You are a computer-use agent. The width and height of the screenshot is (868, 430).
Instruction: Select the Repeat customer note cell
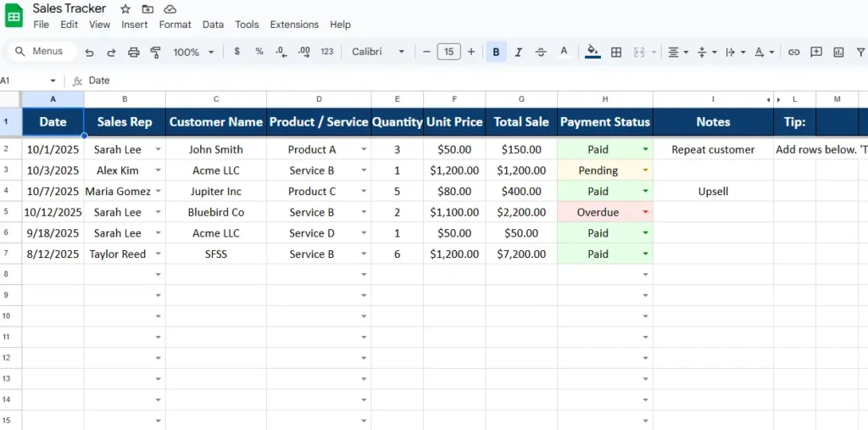point(713,149)
